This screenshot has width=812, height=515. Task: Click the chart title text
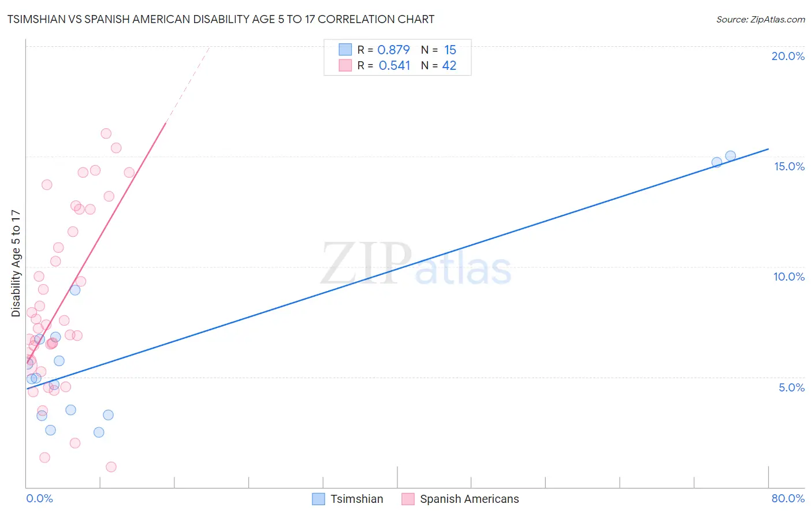[x=221, y=19]
